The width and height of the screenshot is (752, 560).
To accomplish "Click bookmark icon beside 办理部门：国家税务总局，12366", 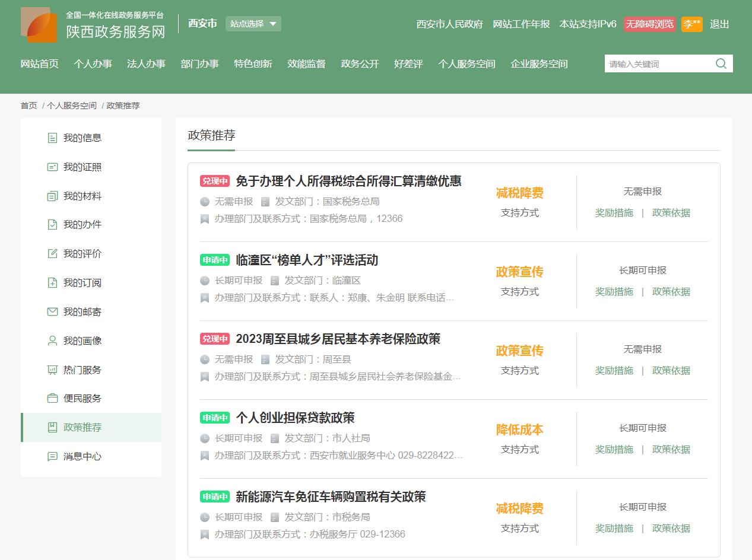I will click(x=205, y=219).
